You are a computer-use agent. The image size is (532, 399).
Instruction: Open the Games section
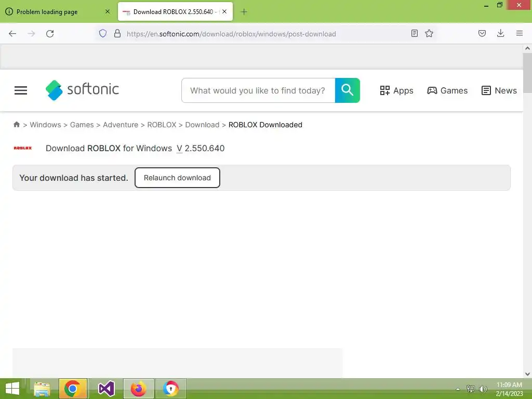(x=447, y=90)
